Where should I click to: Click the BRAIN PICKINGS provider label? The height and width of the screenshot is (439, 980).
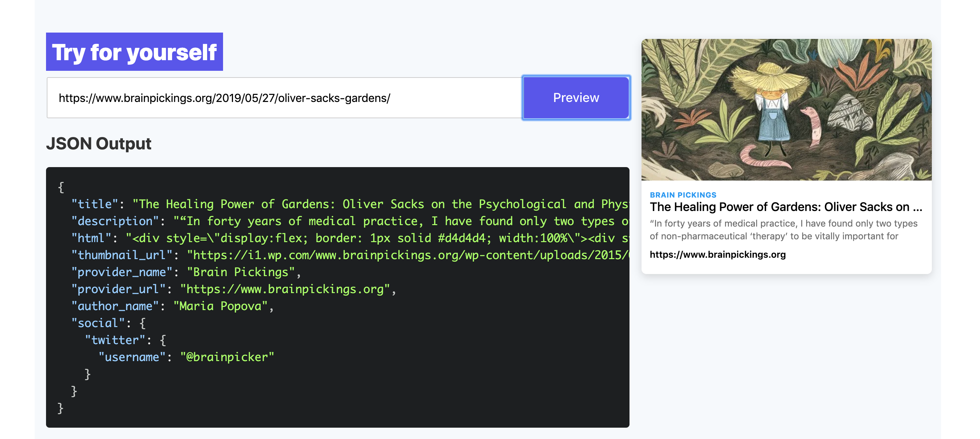683,195
